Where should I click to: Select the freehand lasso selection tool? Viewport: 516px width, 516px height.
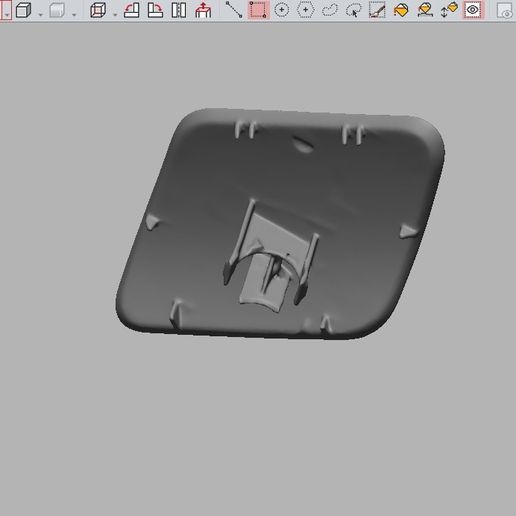pos(330,10)
